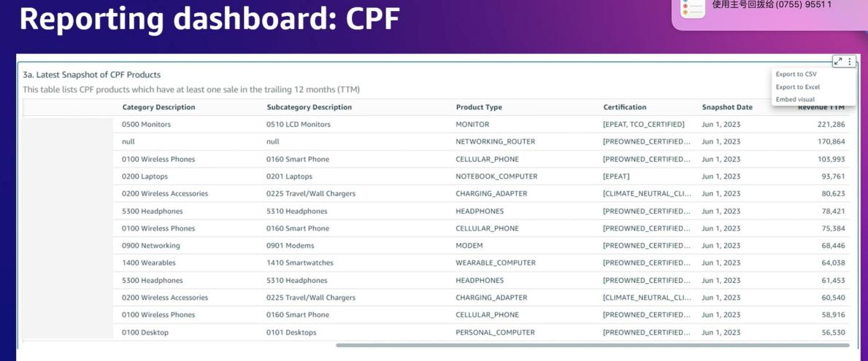This screenshot has width=868, height=361.
Task: Click the [EPEAT, TCO_CERTIFIED] certification cell
Action: point(644,125)
